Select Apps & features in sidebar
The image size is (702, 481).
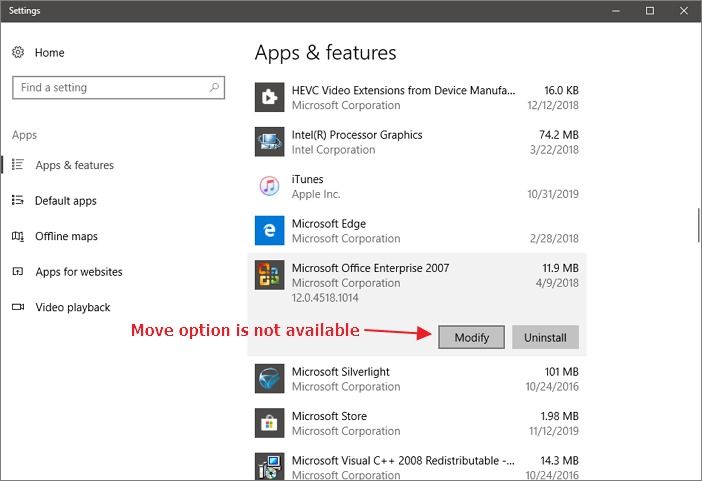coord(74,165)
